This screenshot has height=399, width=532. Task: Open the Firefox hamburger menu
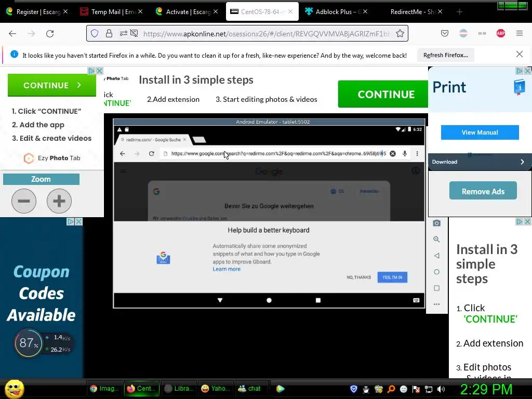tap(520, 33)
